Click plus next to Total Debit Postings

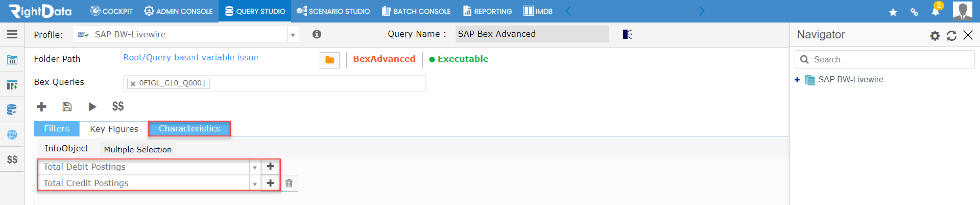270,167
